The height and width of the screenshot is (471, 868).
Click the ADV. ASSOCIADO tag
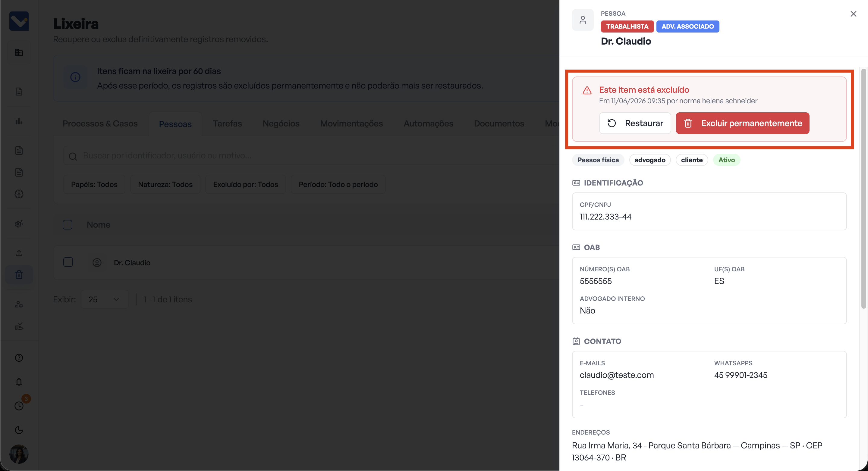point(688,26)
